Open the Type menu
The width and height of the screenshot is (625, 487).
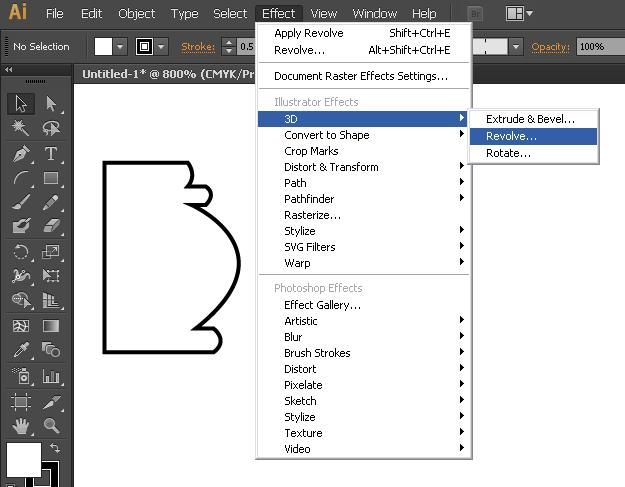(x=184, y=14)
